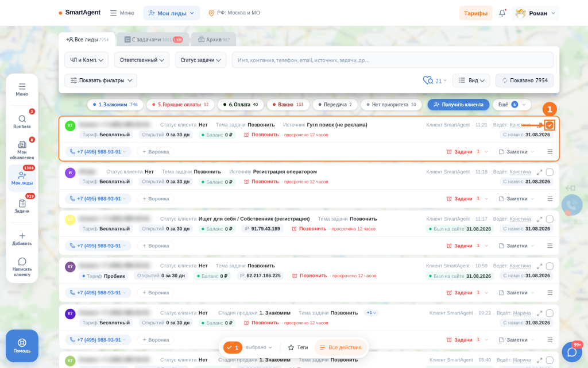Add Воронка on the 11:21 lead

click(155, 152)
